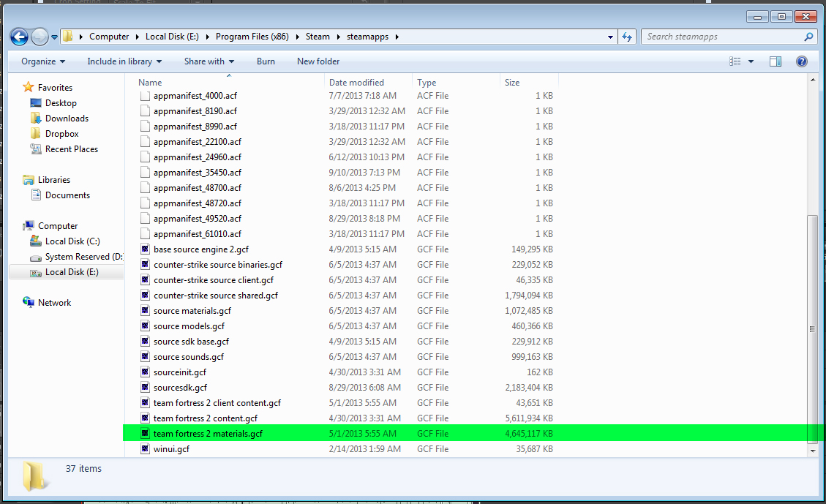826x504 pixels.
Task: Open System Reserved (D:) drive in the sidebar
Action: (83, 257)
